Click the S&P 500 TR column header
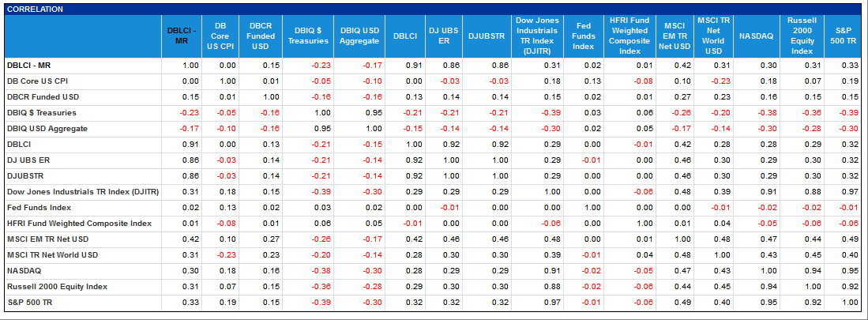 [x=844, y=36]
